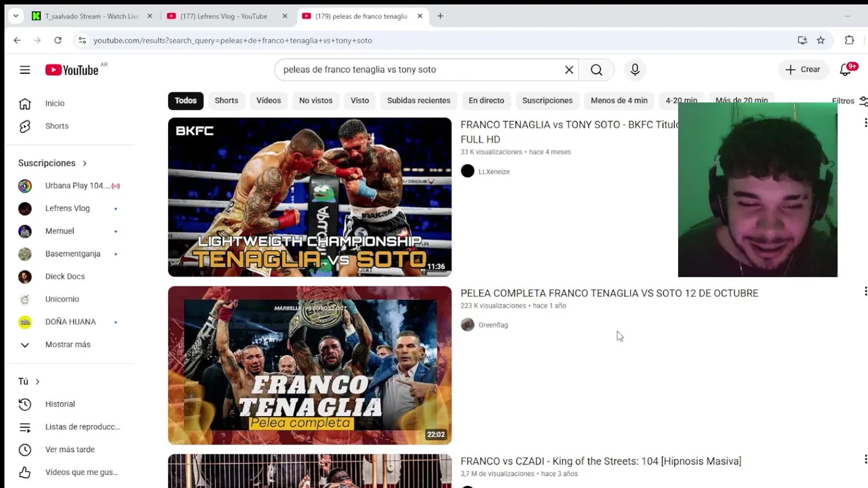Image resolution: width=868 pixels, height=488 pixels.
Task: Select the Shorts filter chip
Action: tap(226, 100)
